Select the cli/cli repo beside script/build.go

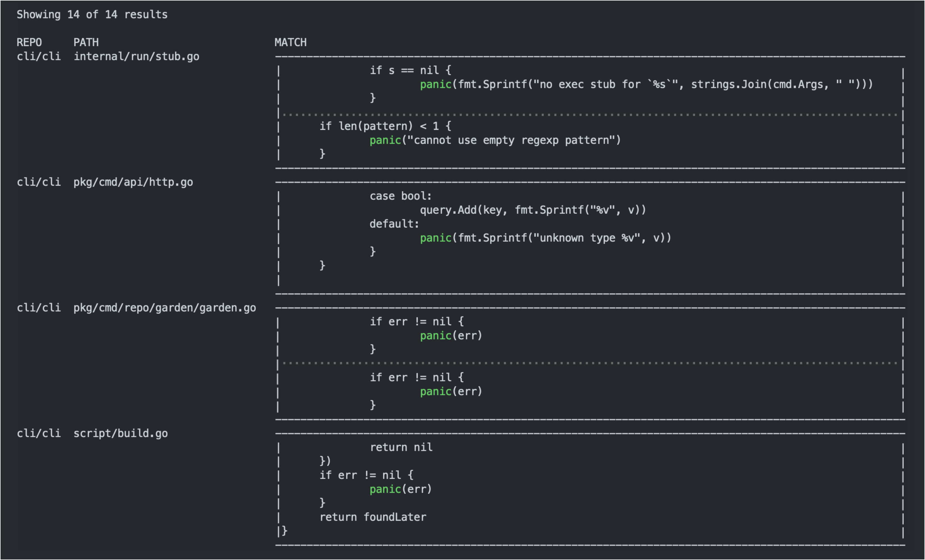[x=39, y=433]
